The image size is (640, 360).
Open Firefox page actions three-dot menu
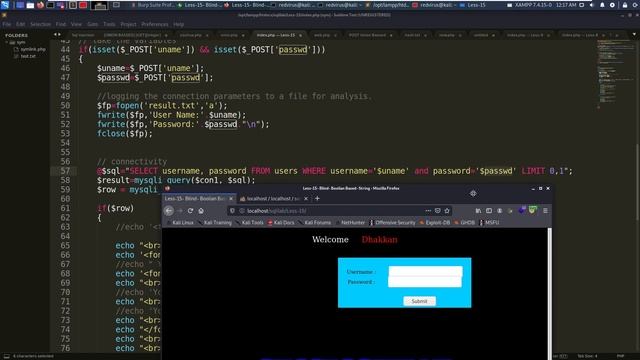[x=428, y=211]
